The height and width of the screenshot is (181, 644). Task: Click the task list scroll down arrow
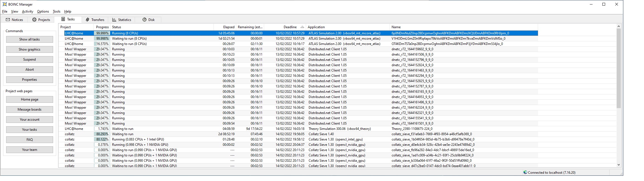[x=619, y=165]
